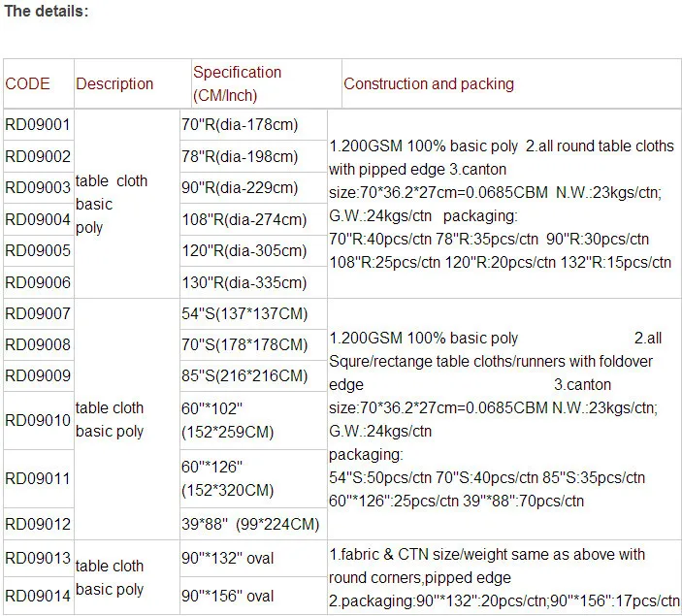Select product code RD09012

coord(38,525)
